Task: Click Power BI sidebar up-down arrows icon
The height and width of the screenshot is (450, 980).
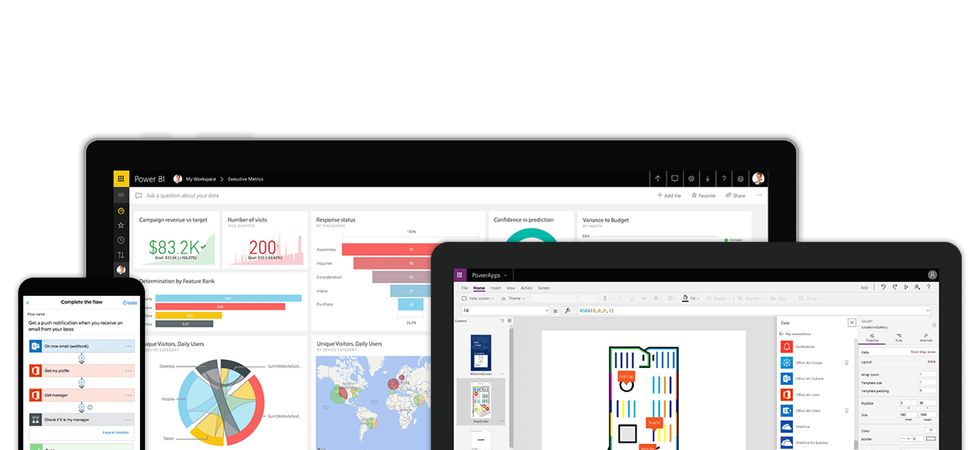Action: pyautogui.click(x=121, y=255)
